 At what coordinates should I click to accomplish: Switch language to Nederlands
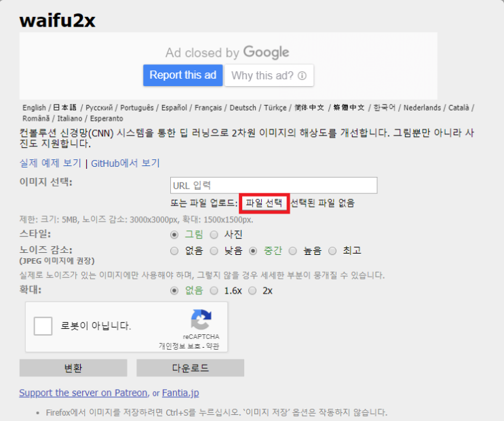[x=422, y=108]
